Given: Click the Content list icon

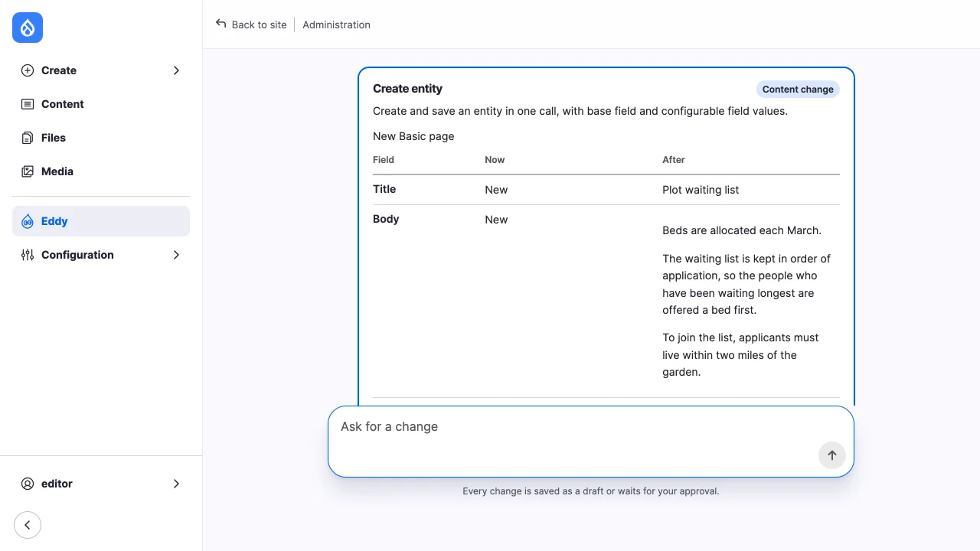Looking at the screenshot, I should pos(28,104).
